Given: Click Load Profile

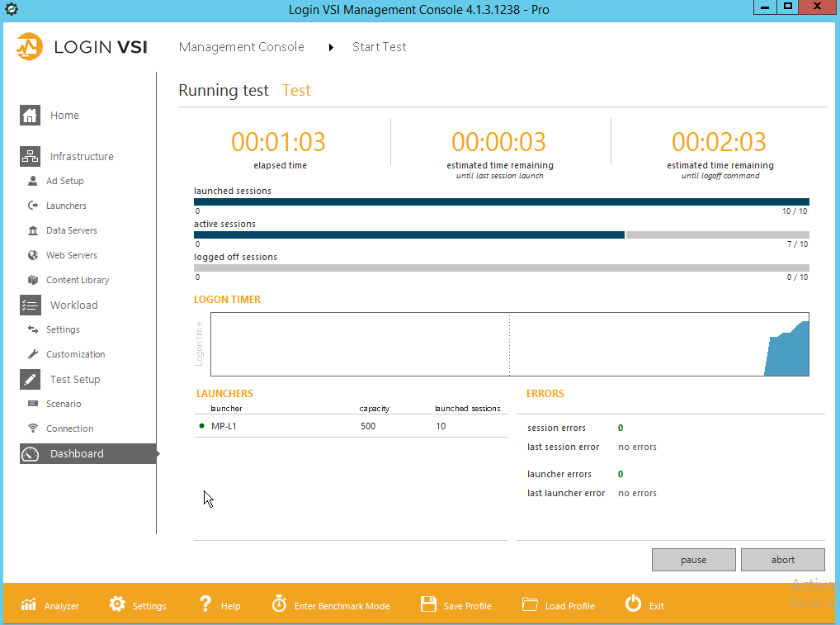Looking at the screenshot, I should pos(559,604).
